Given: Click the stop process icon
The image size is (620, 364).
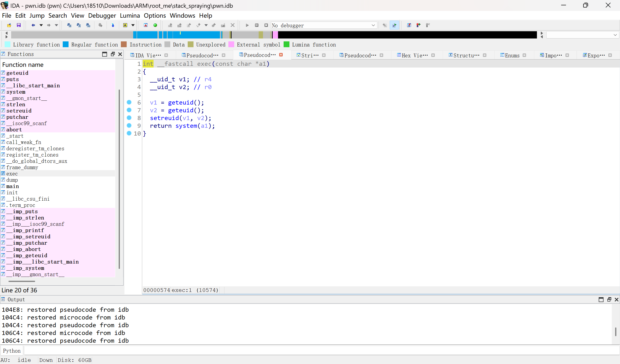Looking at the screenshot, I should tap(266, 25).
